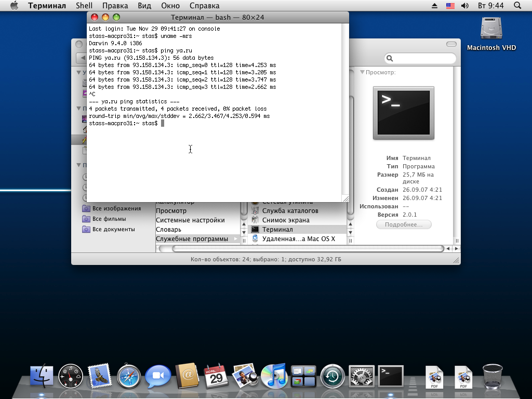Open the Shell menu

pyautogui.click(x=84, y=6)
